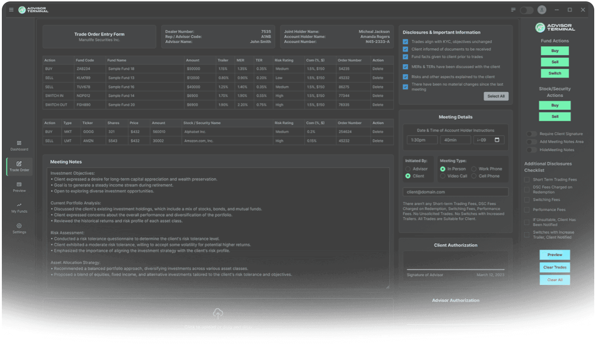
Task: Click Buy under Fund Actions
Action: point(555,51)
